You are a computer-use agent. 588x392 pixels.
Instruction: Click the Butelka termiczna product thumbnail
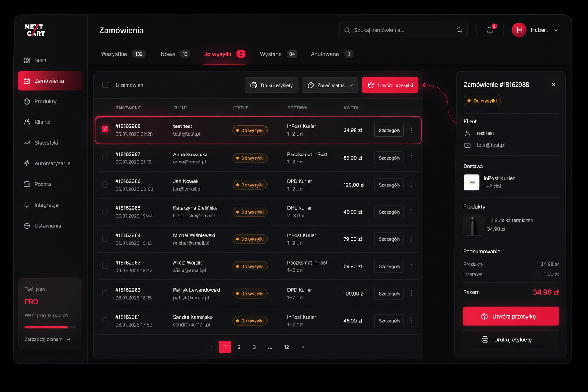tap(473, 225)
